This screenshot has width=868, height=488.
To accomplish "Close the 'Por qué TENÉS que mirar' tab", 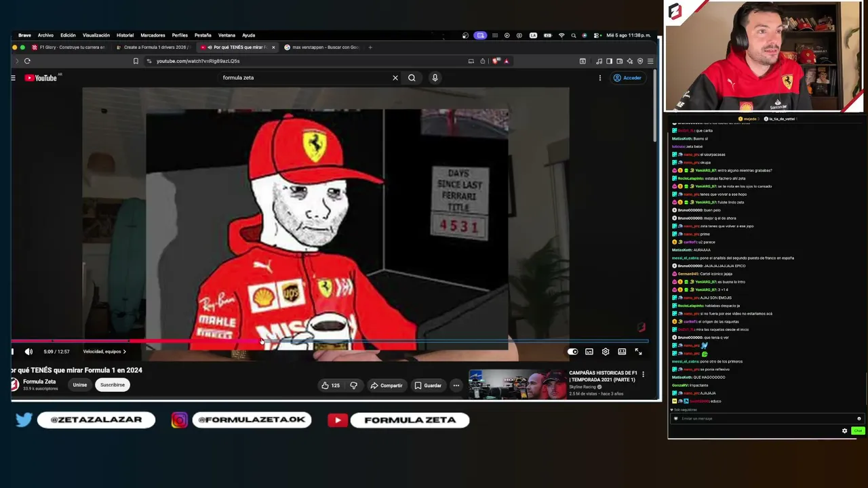I will (273, 47).
